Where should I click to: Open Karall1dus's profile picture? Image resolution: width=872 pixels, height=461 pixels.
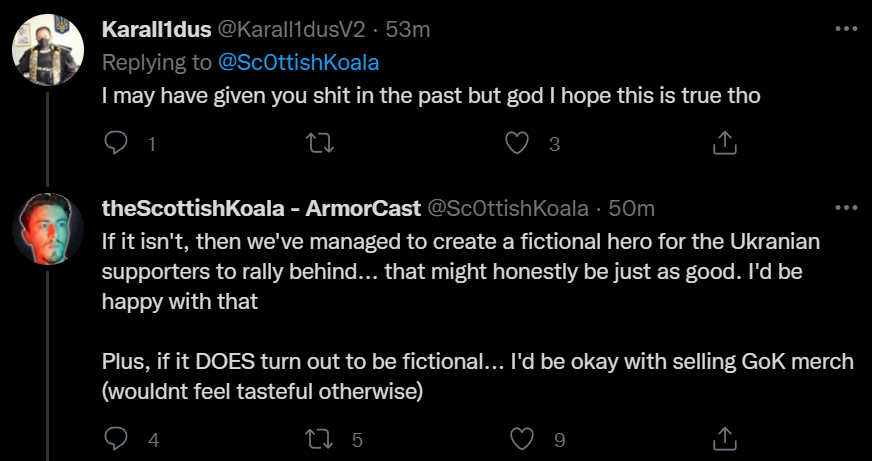coord(47,50)
